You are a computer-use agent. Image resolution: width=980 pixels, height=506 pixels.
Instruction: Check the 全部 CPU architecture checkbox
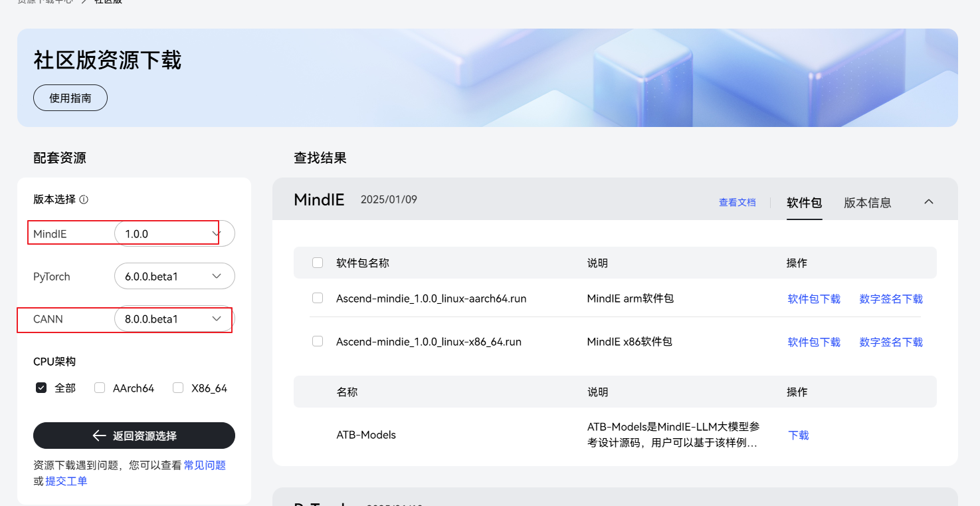tap(41, 388)
